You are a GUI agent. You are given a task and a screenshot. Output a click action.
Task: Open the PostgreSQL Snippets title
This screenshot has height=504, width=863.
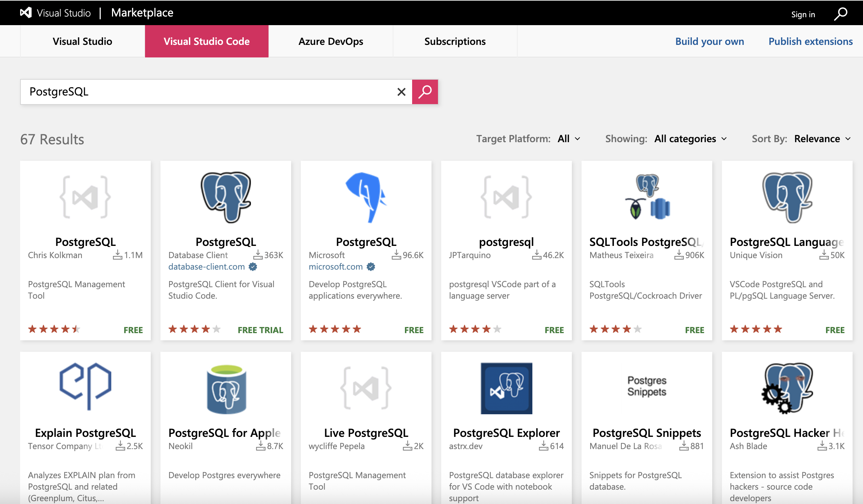tap(647, 433)
